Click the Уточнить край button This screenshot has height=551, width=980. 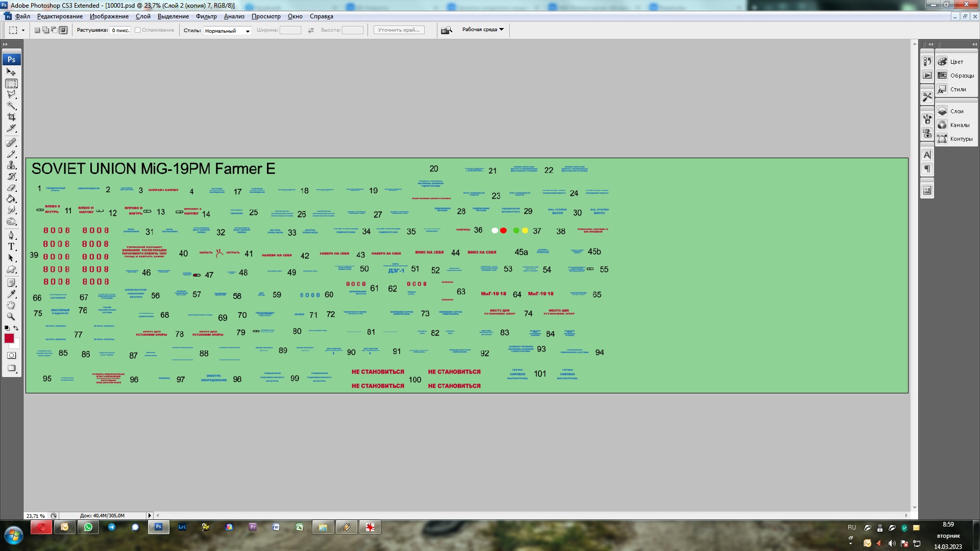pyautogui.click(x=399, y=30)
